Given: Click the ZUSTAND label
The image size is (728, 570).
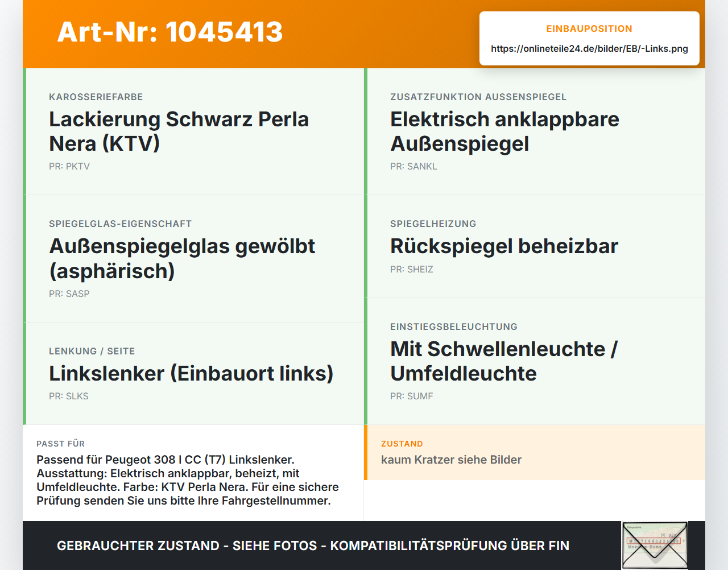Looking at the screenshot, I should (x=402, y=444).
